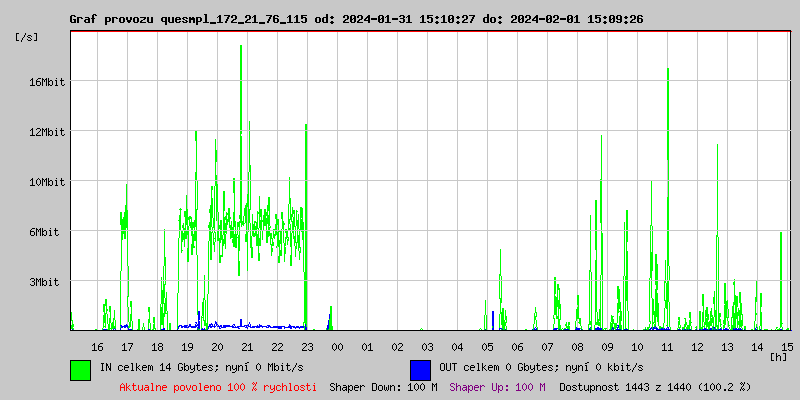Image resolution: width=800 pixels, height=400 pixels.
Task: Click the blue OUT legend swatch
Action: pyautogui.click(x=420, y=369)
